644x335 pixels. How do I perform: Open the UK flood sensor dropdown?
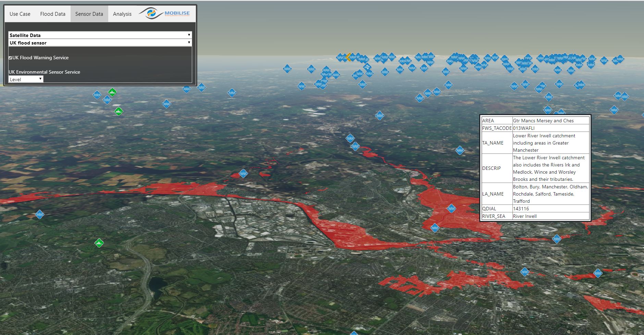(100, 43)
